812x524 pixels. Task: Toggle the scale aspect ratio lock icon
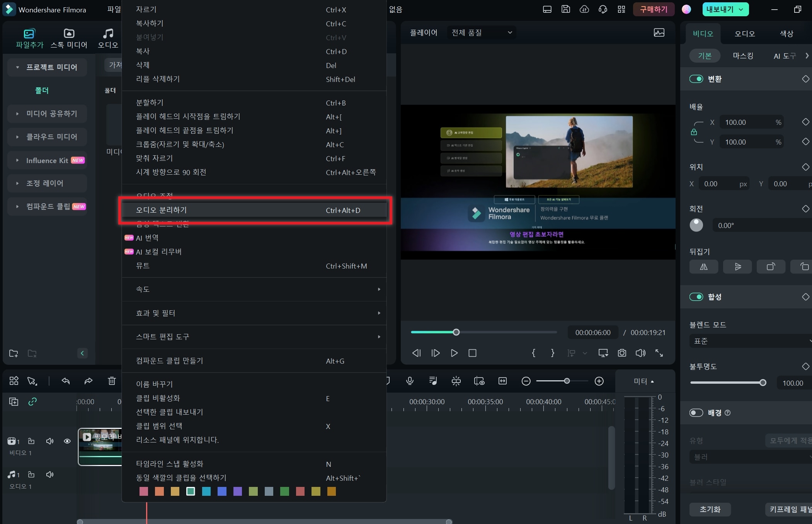coord(694,132)
